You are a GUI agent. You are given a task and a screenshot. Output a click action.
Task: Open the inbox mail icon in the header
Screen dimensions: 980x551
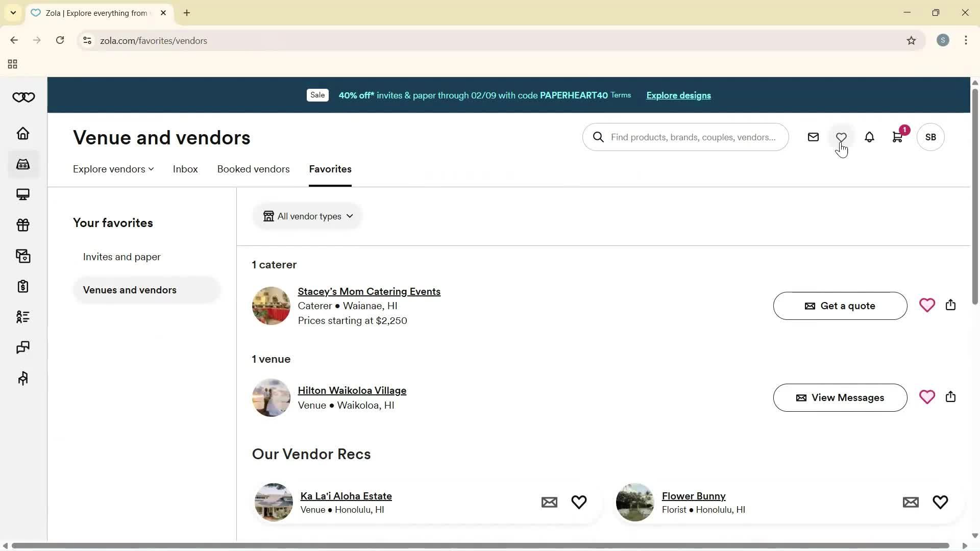[813, 137]
